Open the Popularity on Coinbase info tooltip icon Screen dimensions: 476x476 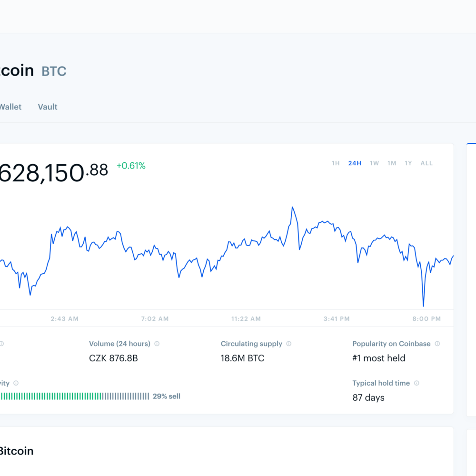click(x=437, y=344)
